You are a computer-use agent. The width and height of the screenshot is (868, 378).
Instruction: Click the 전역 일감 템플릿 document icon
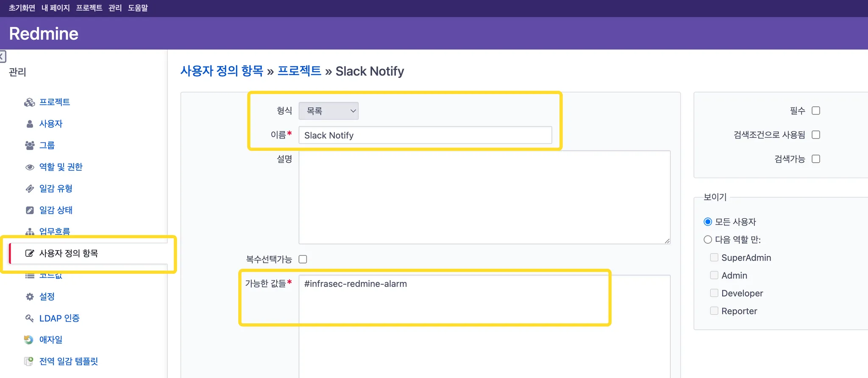29,361
